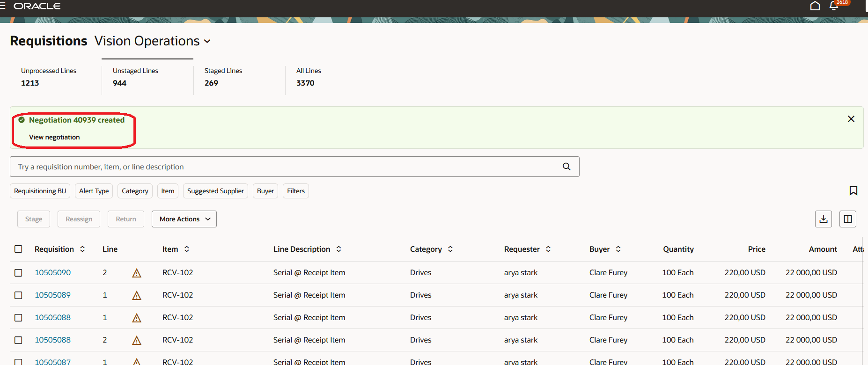Dismiss the negotiation created banner

click(x=851, y=119)
